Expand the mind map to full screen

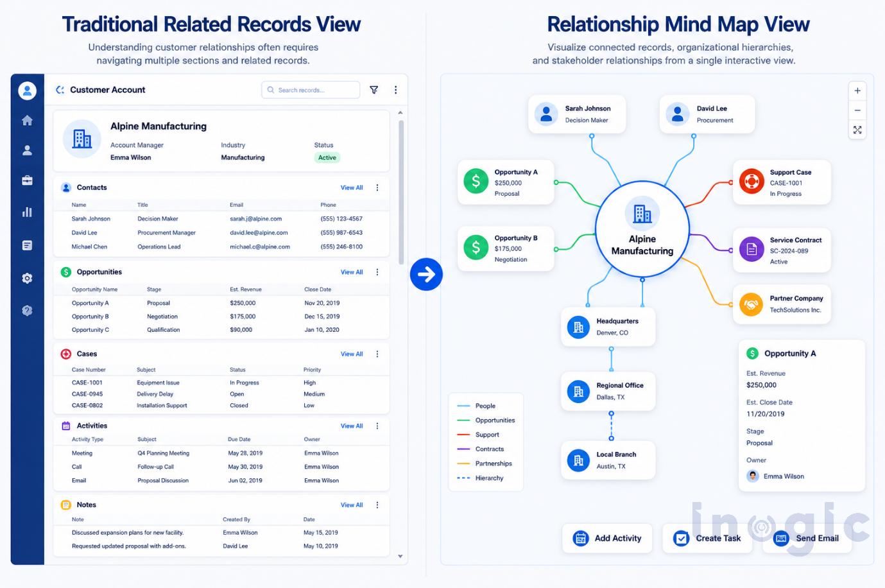[x=857, y=130]
